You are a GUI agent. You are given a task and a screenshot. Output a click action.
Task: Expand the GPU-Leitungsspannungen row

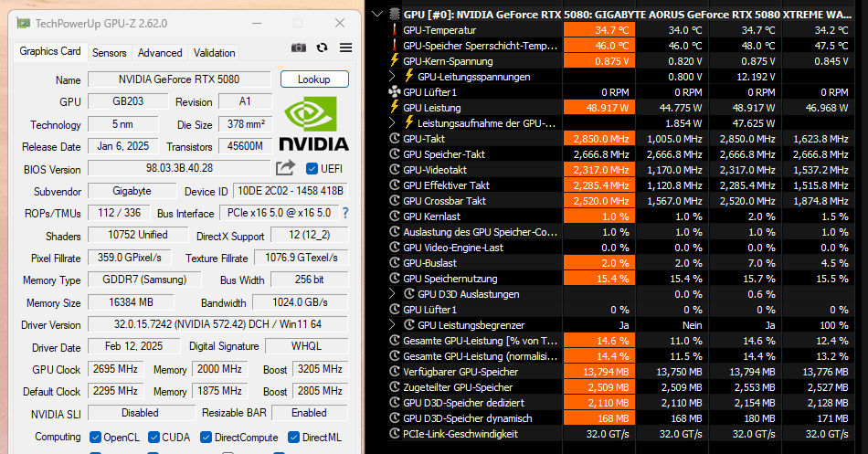[392, 76]
